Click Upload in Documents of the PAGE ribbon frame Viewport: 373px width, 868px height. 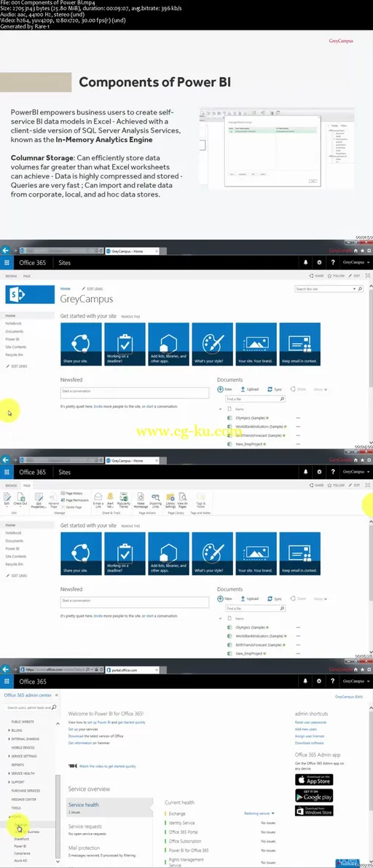pos(250,599)
